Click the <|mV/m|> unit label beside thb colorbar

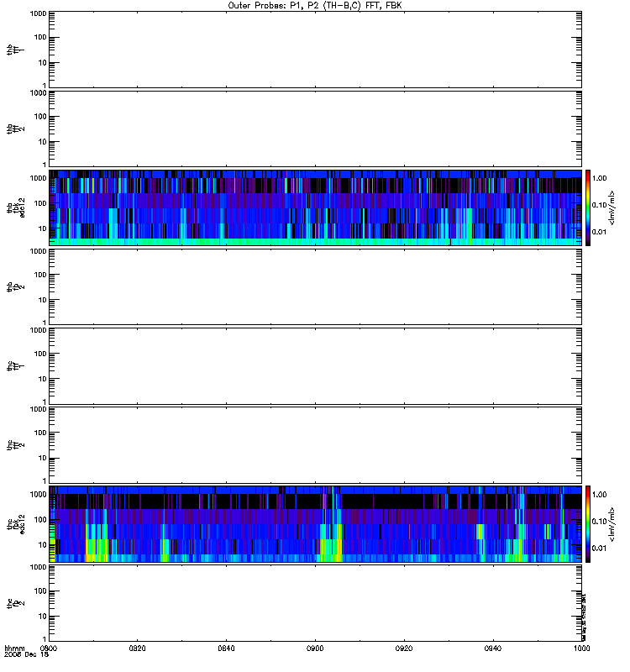tap(612, 207)
